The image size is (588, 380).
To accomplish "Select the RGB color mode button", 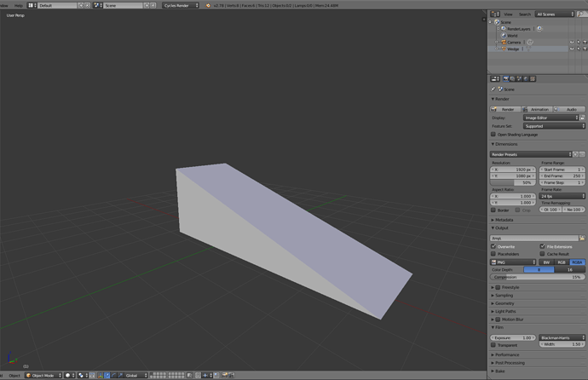I will pyautogui.click(x=562, y=262).
